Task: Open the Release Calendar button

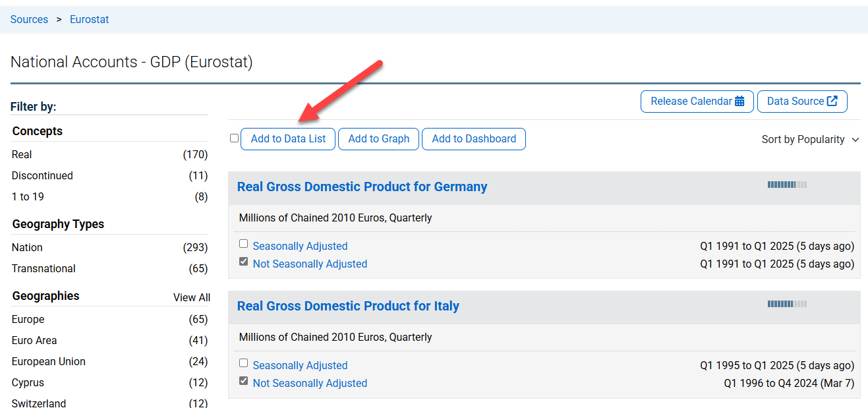Action: [x=697, y=102]
